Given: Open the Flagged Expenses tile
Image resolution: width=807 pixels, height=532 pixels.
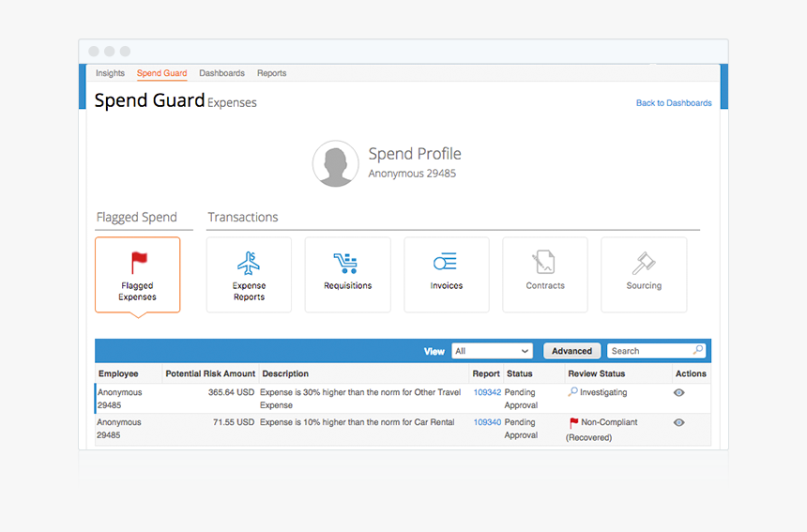Looking at the screenshot, I should (137, 275).
